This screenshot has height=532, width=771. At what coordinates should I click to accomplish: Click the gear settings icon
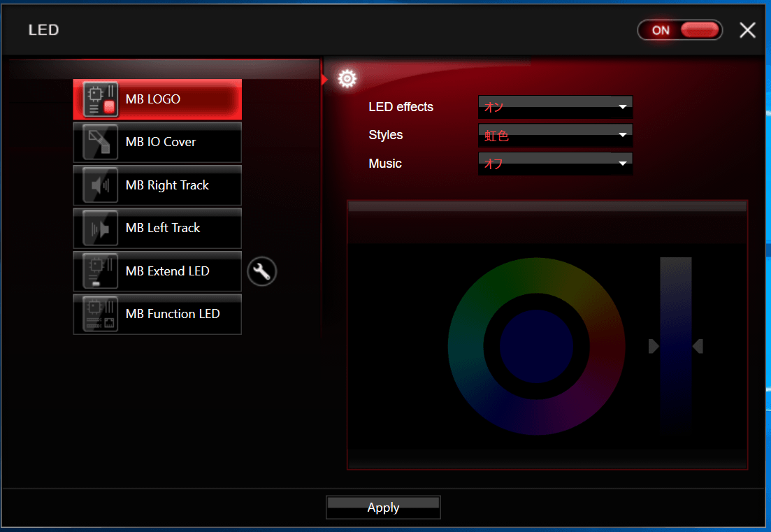[x=347, y=79]
